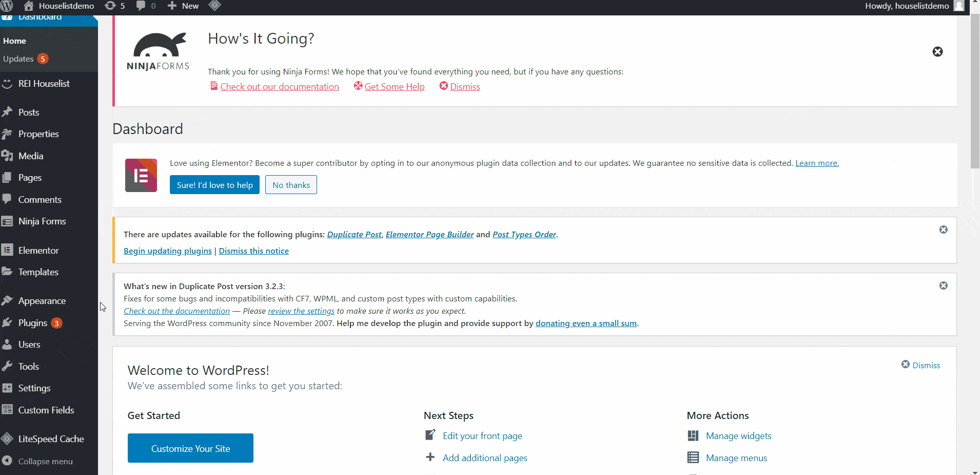Close the plugin updates notice

[x=944, y=230]
